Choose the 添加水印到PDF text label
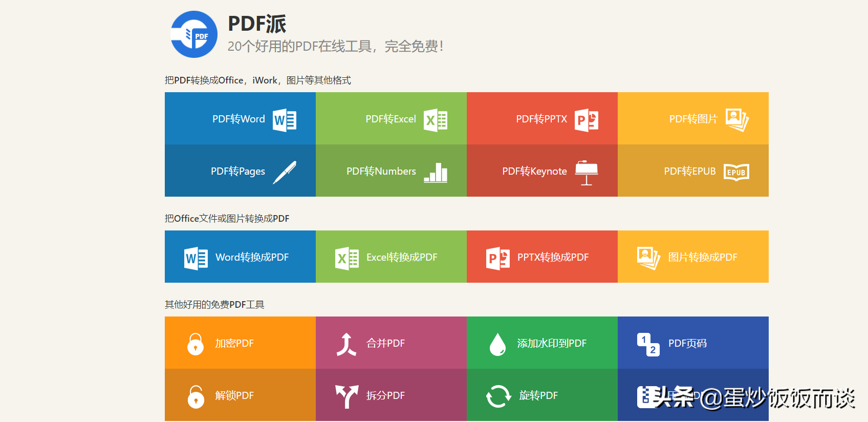The image size is (868, 422). [x=552, y=343]
